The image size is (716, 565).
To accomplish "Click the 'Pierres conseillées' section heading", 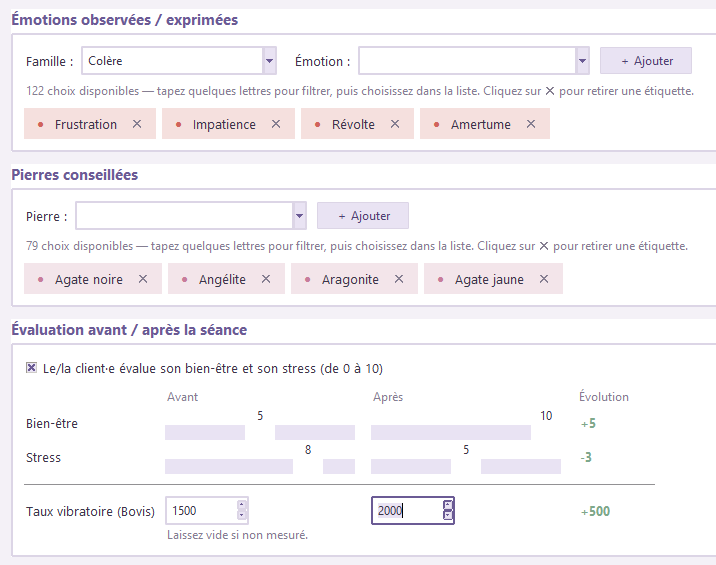I will [x=74, y=175].
